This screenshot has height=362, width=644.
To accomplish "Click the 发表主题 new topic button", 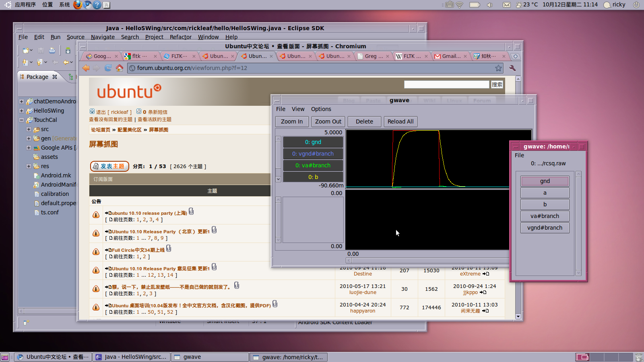I will (109, 166).
